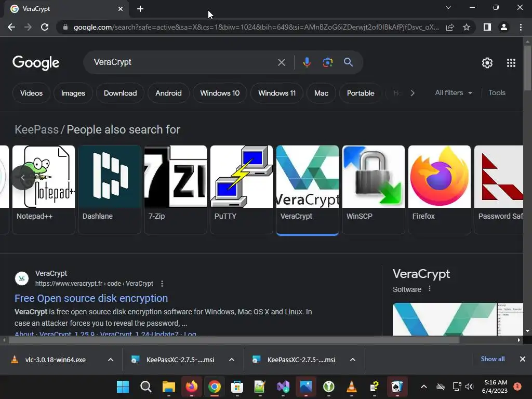
Task: Click the KeePass breadcrumb link
Action: coord(37,129)
